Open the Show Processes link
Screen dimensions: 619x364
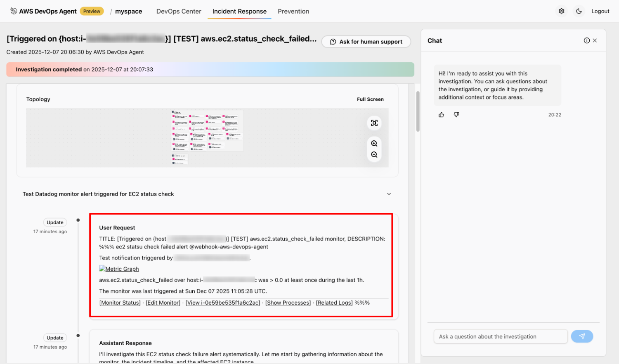(288, 303)
